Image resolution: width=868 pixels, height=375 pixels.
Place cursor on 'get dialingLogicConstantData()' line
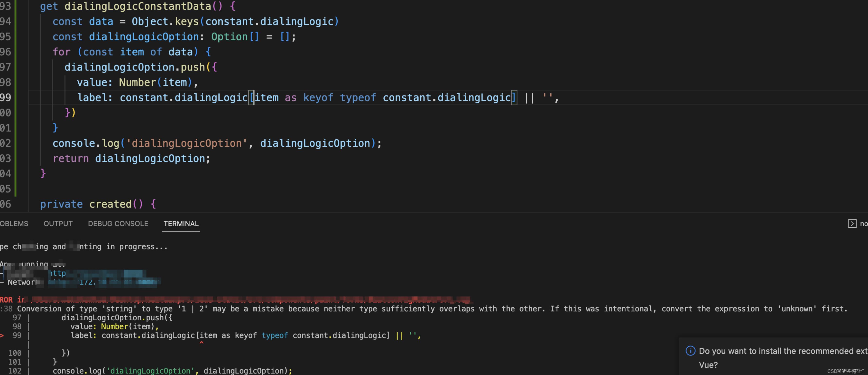click(138, 6)
